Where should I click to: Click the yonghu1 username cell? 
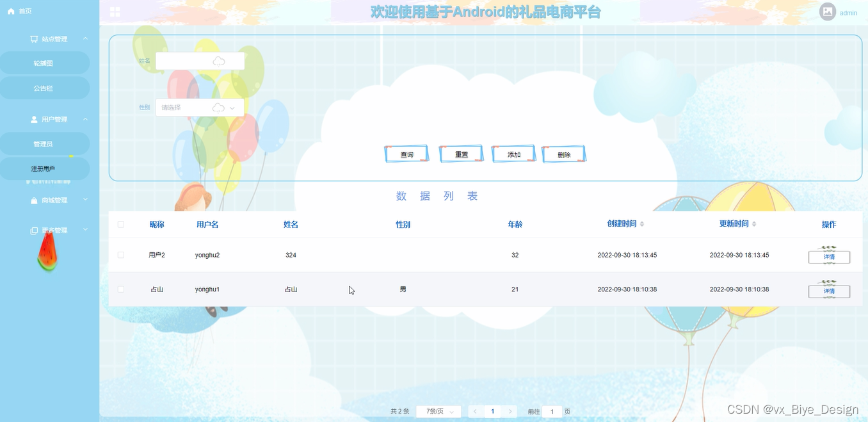(207, 289)
